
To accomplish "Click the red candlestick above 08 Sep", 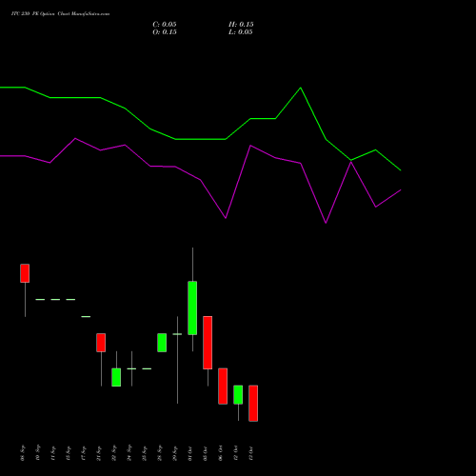I will click(x=25, y=273).
